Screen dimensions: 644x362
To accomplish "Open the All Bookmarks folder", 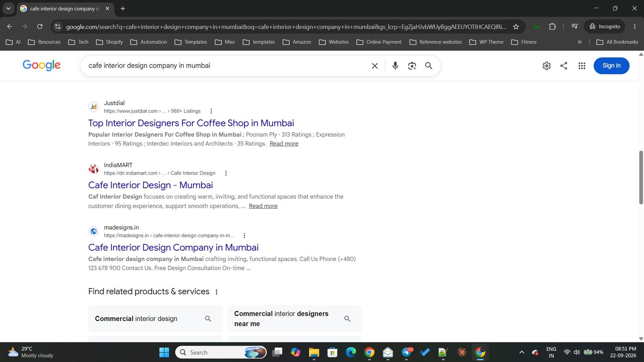I will (x=617, y=42).
